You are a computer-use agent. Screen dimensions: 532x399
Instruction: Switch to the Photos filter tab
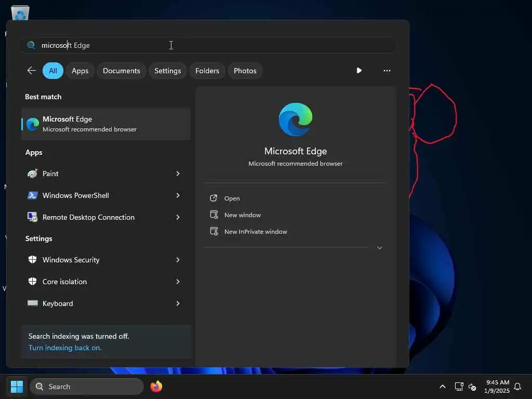[x=245, y=71]
